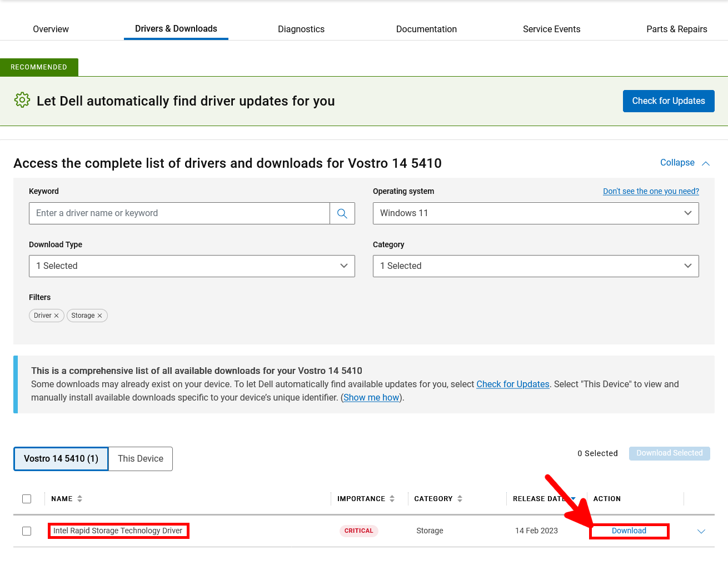
Task: Click the Check for Updates button
Action: 669,101
